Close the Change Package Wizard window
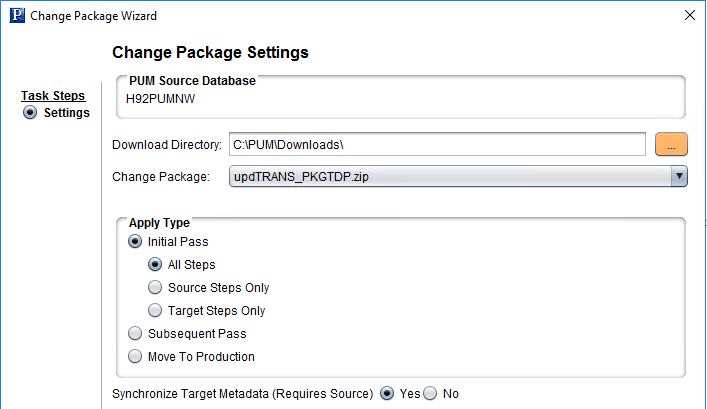The image size is (707, 409). (688, 16)
